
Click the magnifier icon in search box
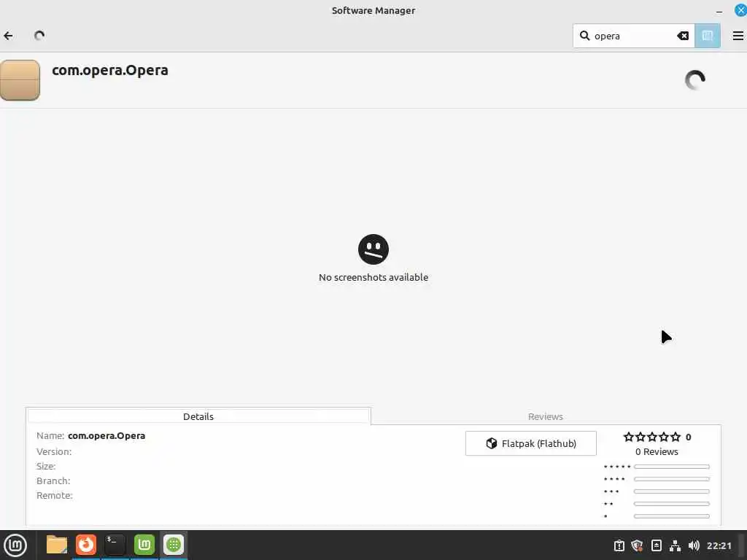point(584,36)
